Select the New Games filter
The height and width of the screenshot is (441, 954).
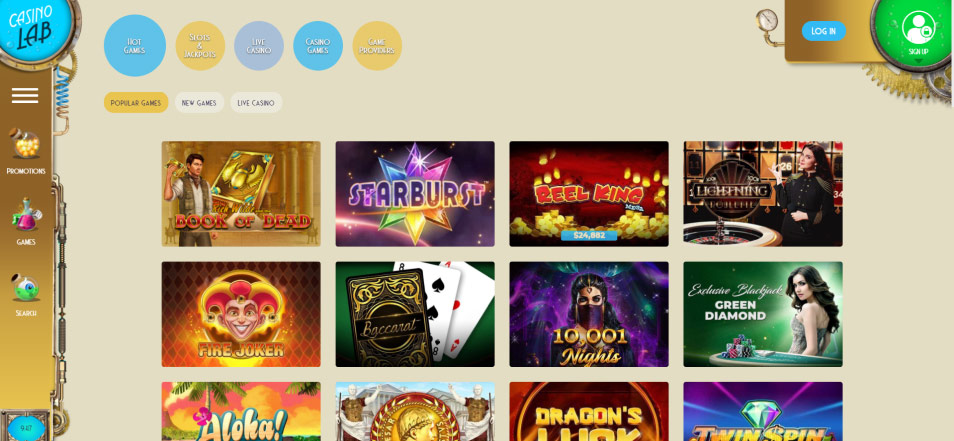[x=199, y=103]
